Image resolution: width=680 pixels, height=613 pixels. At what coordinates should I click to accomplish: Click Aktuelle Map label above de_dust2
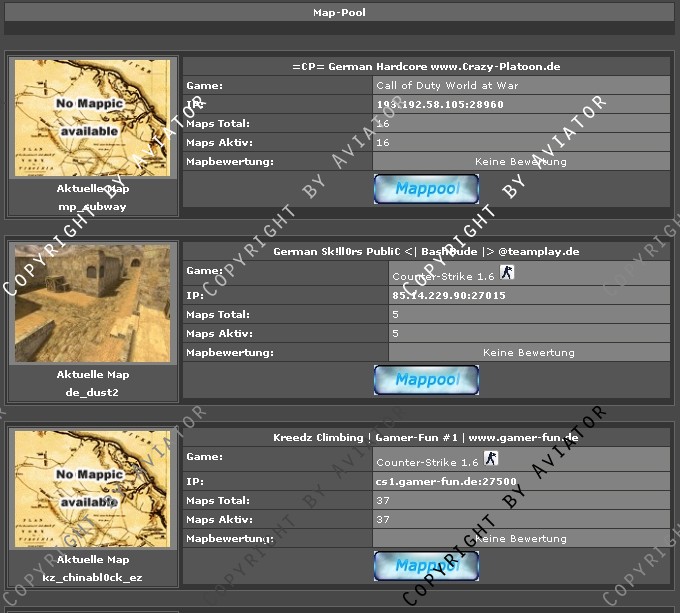(93, 375)
